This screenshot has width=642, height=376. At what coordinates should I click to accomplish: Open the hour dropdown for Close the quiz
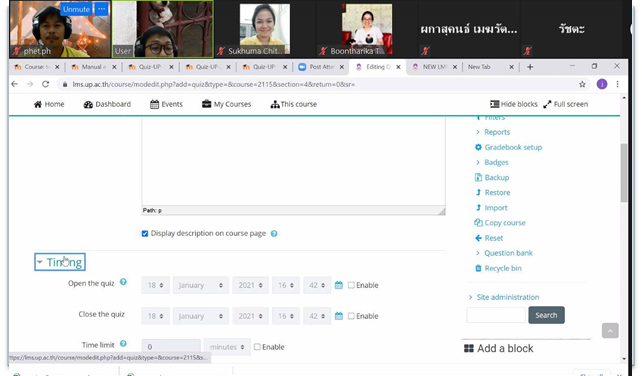286,316
